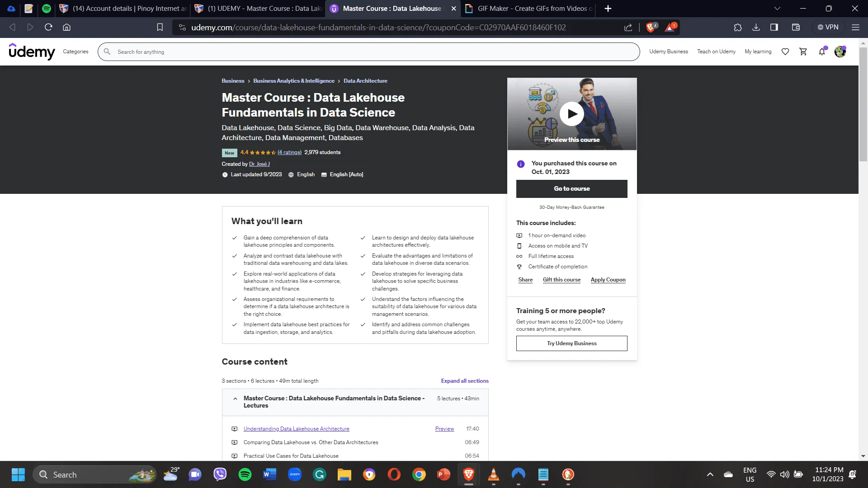Screen dimensions: 868x488
Task: Click the Try Udemy Business button
Action: 572,343
